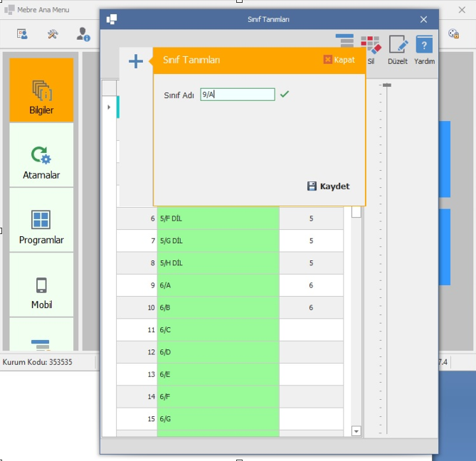Click the user info icon in main toolbar
The height and width of the screenshot is (461, 476).
tap(83, 34)
